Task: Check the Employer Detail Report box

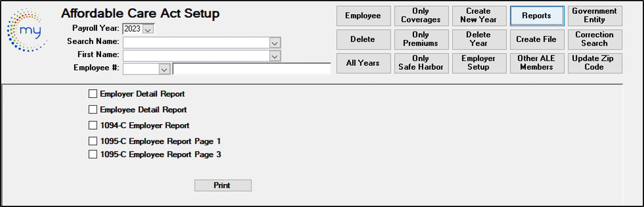Action: tap(92, 94)
